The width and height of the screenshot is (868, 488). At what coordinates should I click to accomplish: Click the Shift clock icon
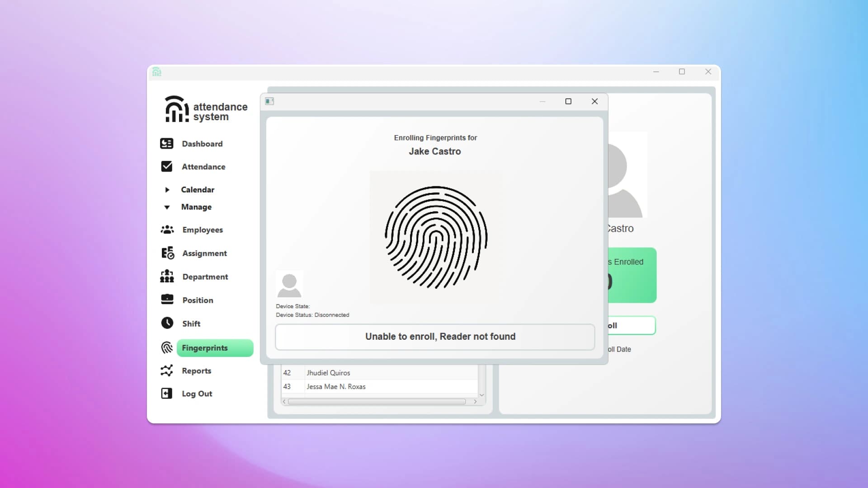tap(167, 323)
